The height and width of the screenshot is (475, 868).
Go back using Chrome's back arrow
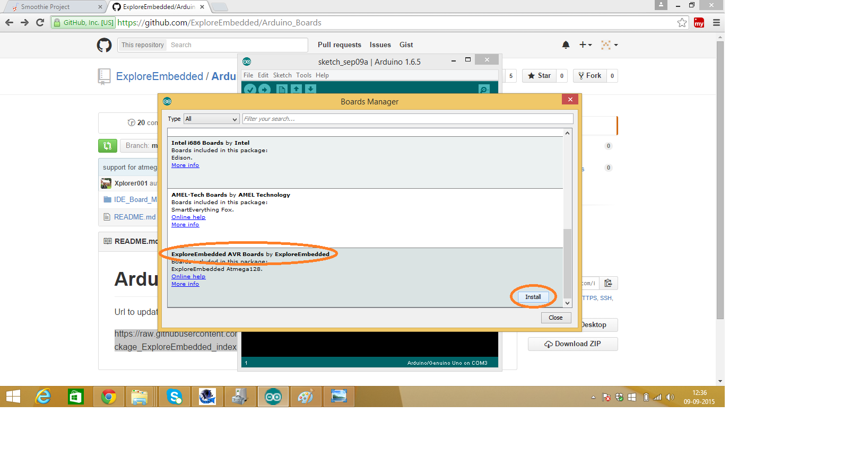[9, 22]
